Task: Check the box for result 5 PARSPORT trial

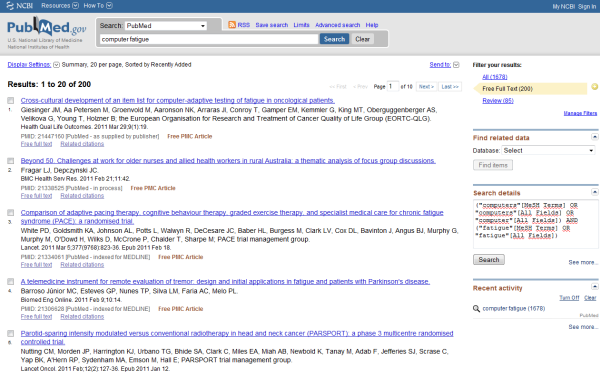Action: [x=11, y=333]
